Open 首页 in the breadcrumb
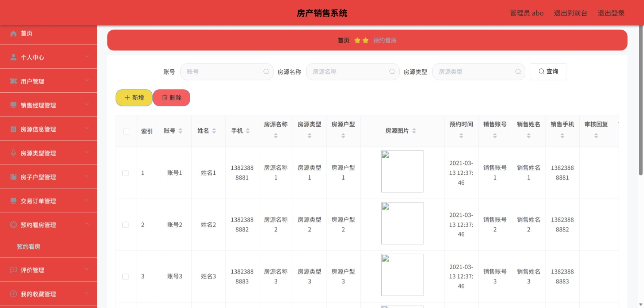The height and width of the screenshot is (308, 644). 343,40
